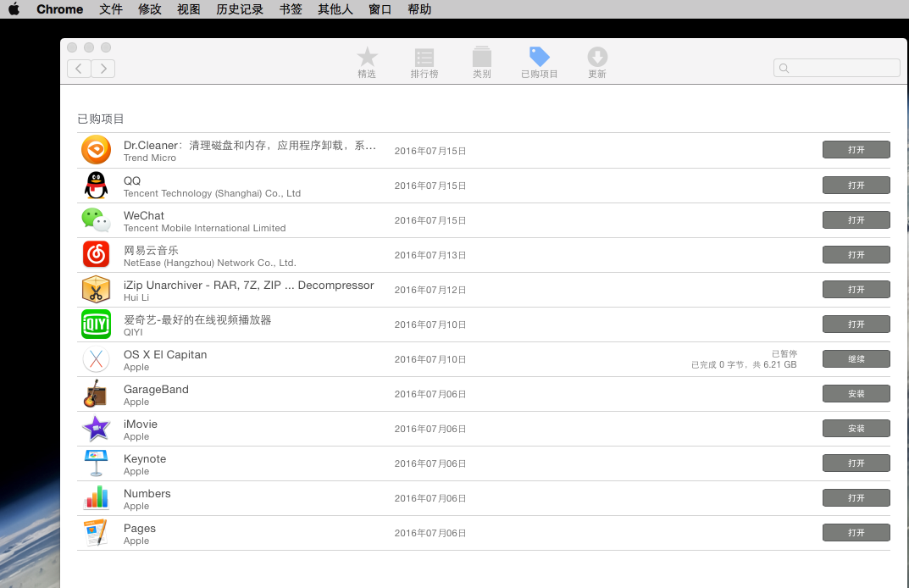Viewport: 909px width, 588px height.
Task: Open the 窗口 window menu
Action: click(x=380, y=9)
